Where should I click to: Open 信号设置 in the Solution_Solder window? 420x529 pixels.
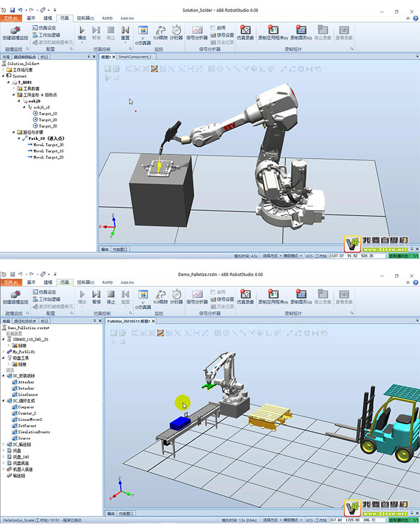click(222, 35)
